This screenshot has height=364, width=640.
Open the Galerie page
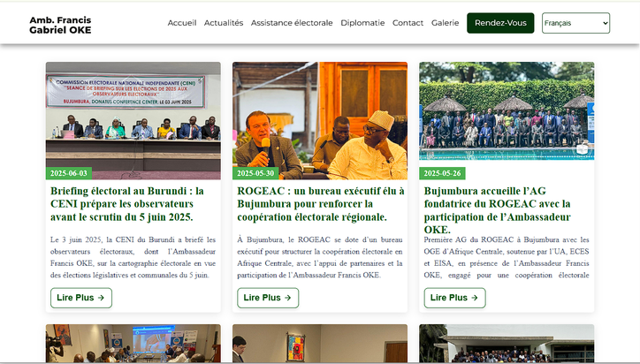(445, 23)
